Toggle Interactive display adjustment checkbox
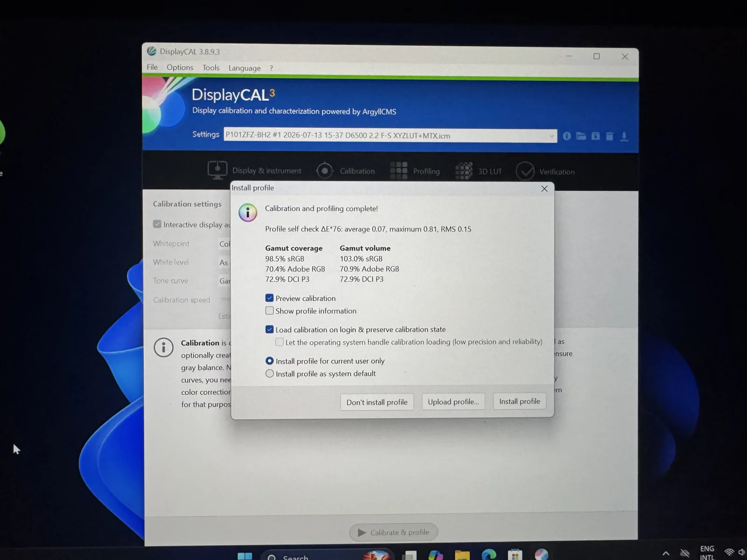Viewport: 747px width, 560px height. 157,224
